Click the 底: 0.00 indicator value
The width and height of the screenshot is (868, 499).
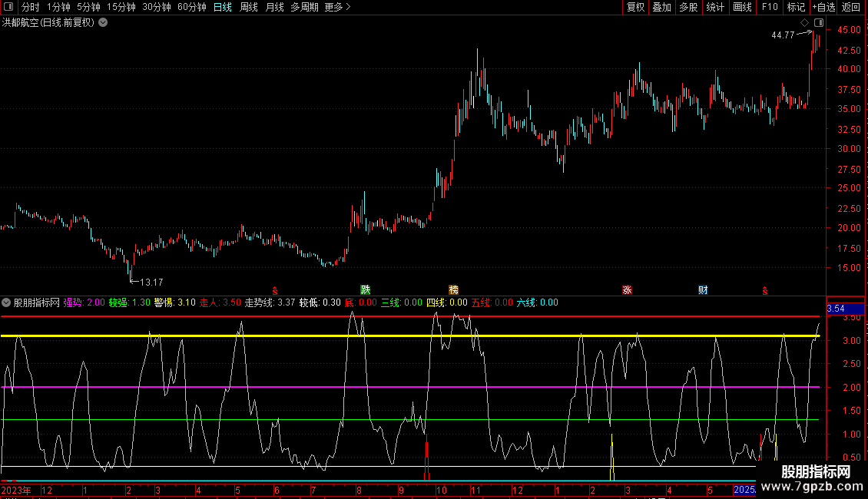tap(361, 302)
